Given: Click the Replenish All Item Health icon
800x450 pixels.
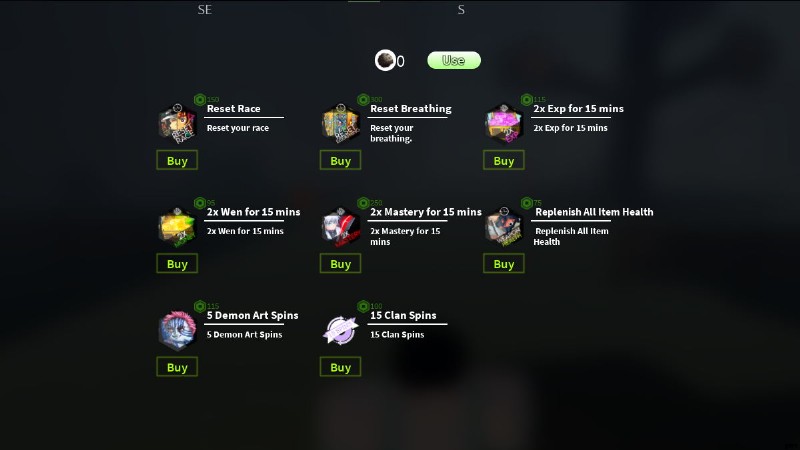Looking at the screenshot, I should tap(504, 227).
